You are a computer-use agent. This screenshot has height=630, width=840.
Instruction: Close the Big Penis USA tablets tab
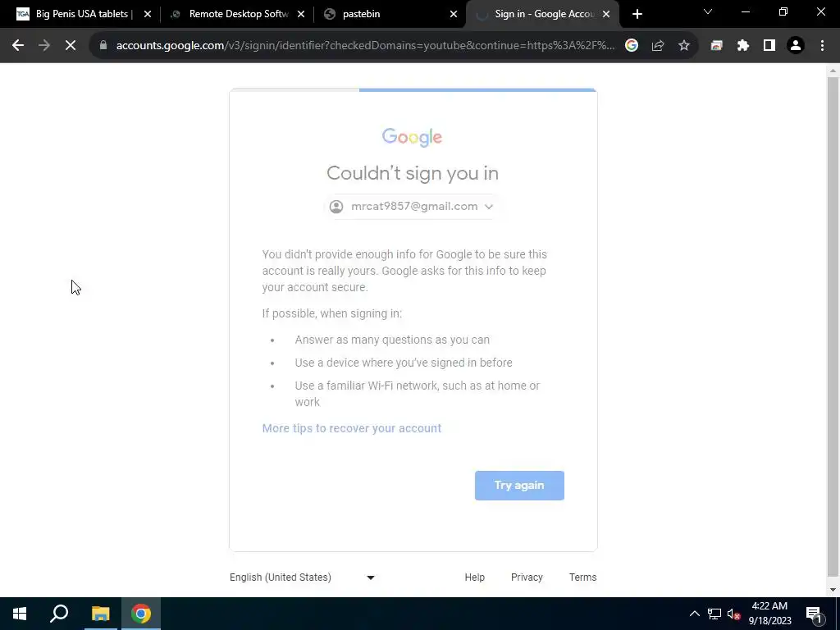click(x=148, y=15)
